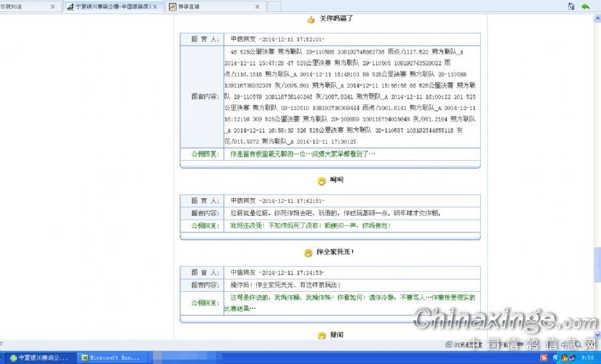Open a new blank tab
The height and width of the screenshot is (364, 601).
274,6
